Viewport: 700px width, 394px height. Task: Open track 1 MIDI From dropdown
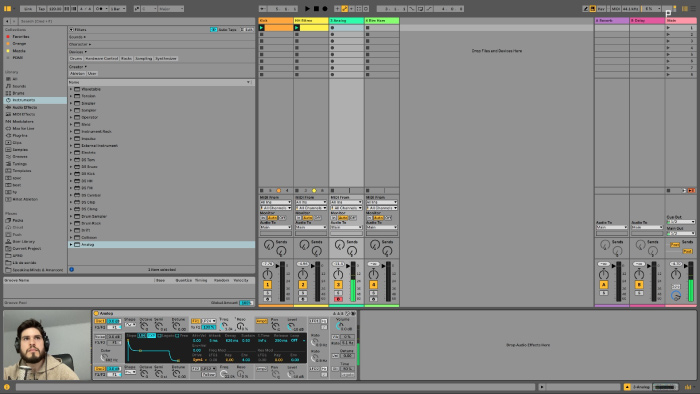tap(275, 202)
